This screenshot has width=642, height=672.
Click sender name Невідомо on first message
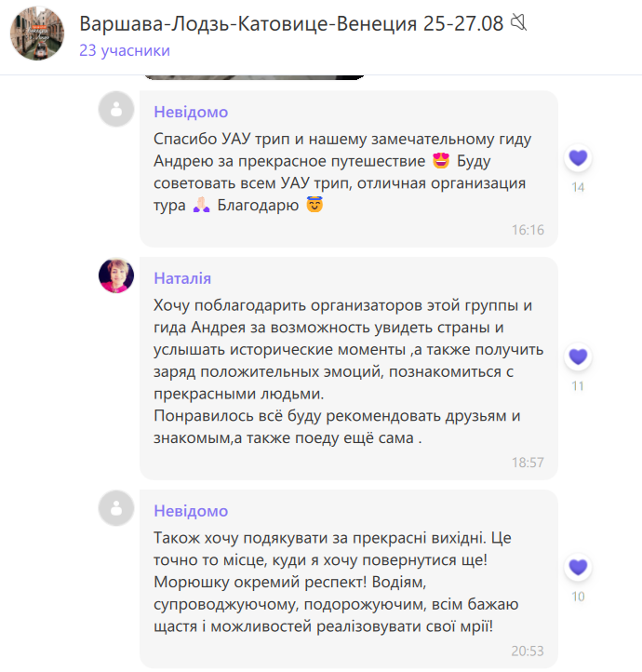click(191, 112)
